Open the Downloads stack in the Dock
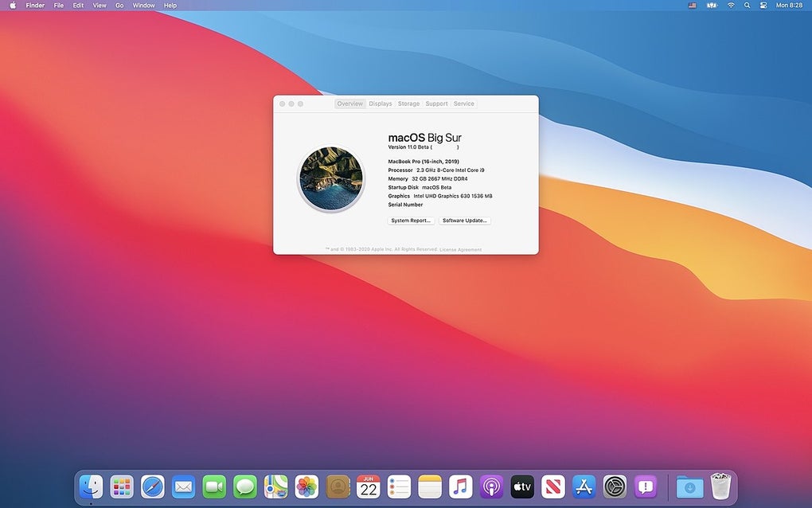 689,486
